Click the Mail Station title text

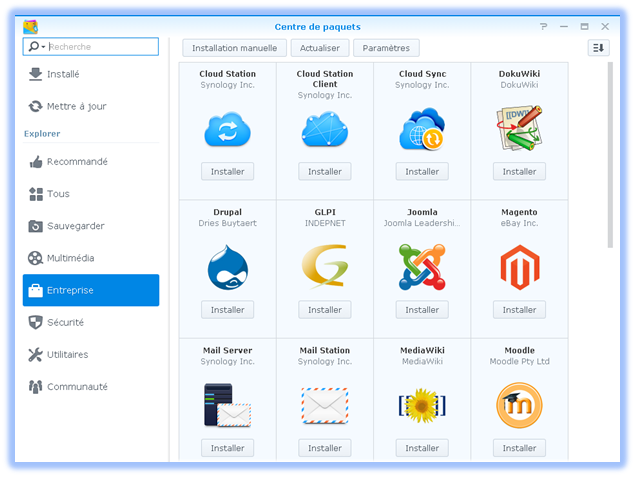[325, 350]
